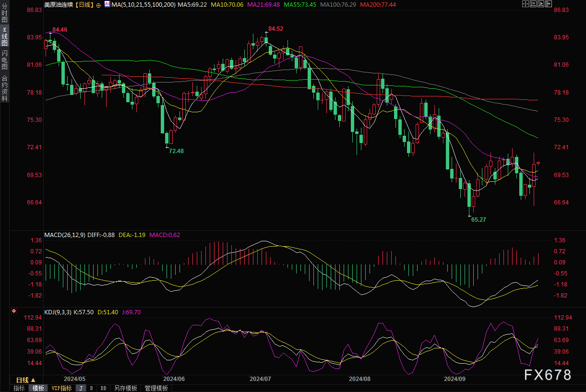Click the circled plus icon beside 日线

[98, 4]
